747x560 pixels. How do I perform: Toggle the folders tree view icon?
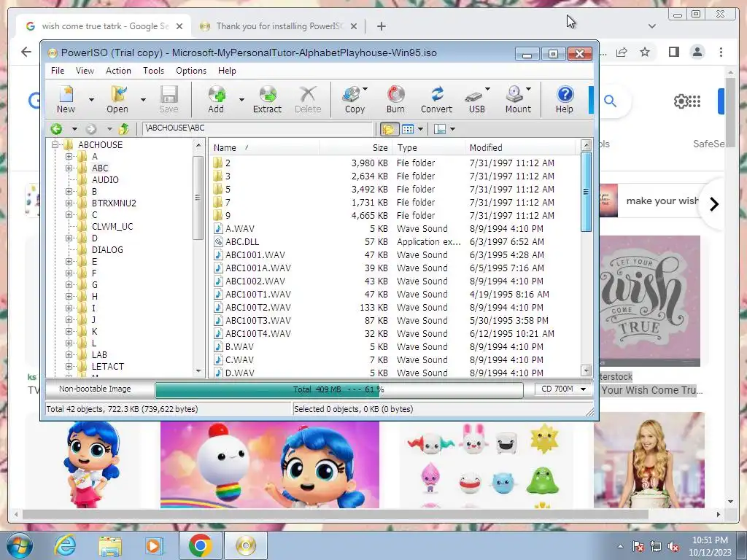coord(389,129)
